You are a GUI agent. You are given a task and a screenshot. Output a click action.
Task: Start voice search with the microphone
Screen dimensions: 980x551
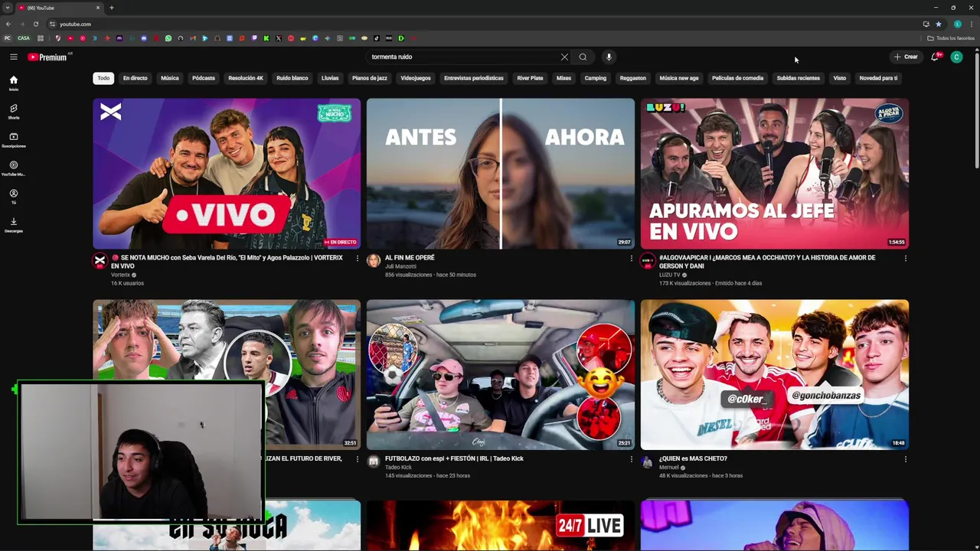coord(609,57)
